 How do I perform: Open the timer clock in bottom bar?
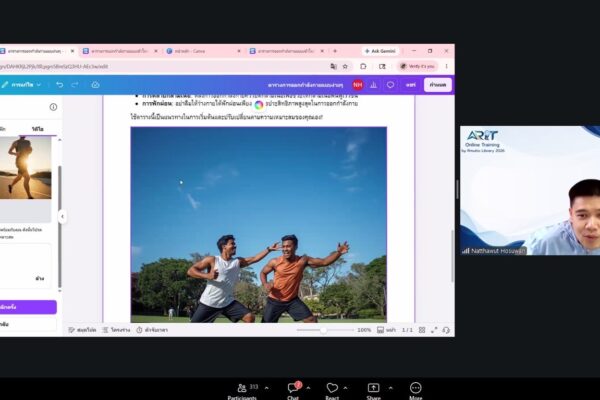tap(152, 330)
